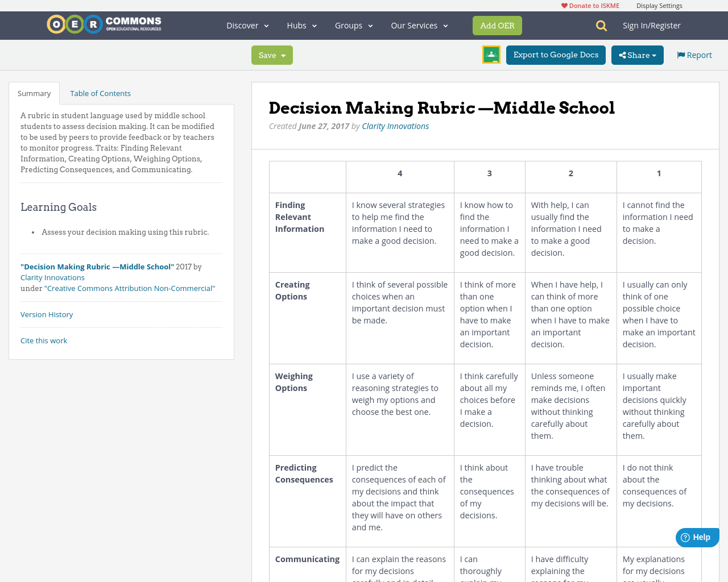Open the Our Services menu
The width and height of the screenshot is (728, 582).
click(419, 25)
